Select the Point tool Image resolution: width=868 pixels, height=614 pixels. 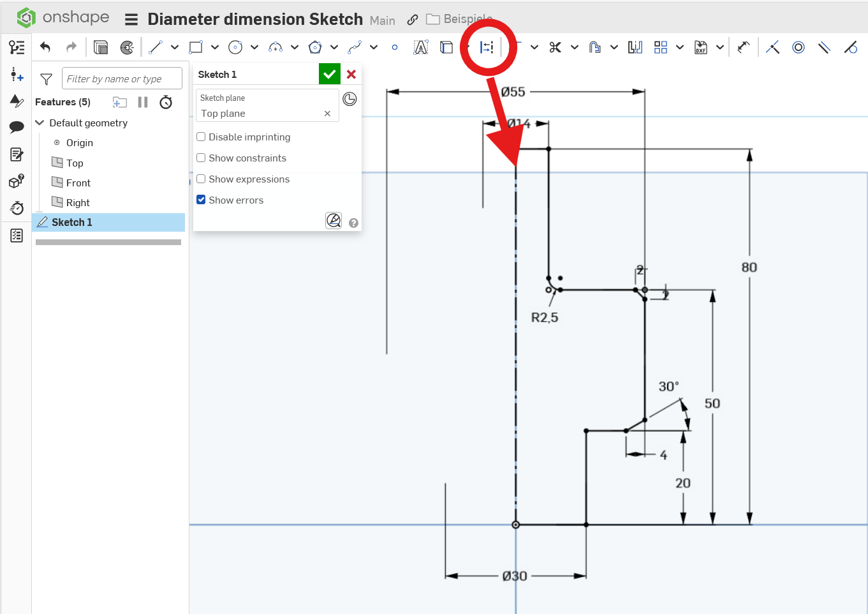point(395,47)
